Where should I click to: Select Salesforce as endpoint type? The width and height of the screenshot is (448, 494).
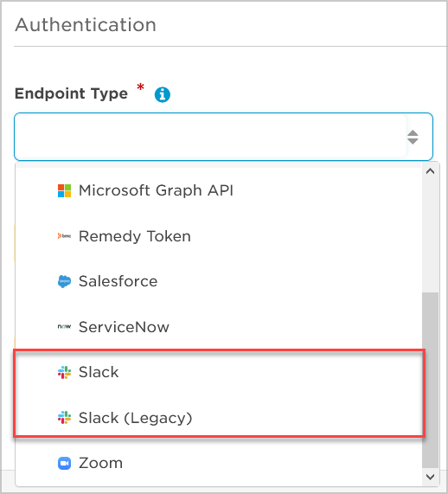(x=219, y=281)
